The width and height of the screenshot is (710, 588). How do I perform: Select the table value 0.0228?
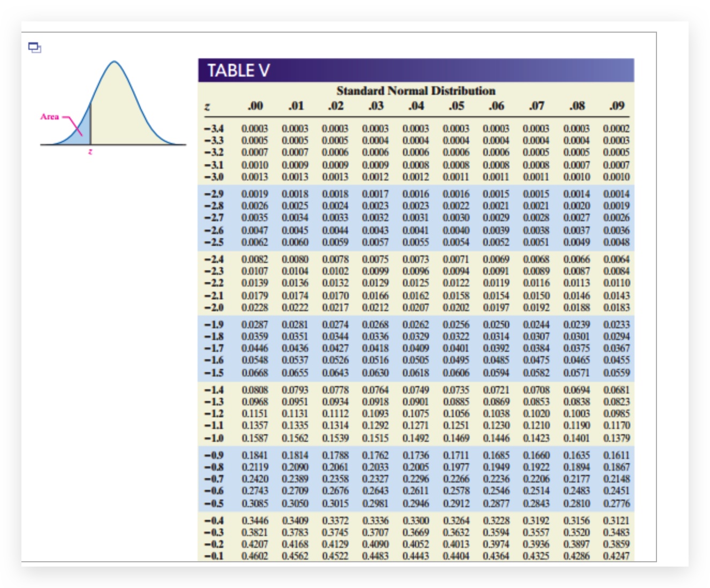pos(254,306)
